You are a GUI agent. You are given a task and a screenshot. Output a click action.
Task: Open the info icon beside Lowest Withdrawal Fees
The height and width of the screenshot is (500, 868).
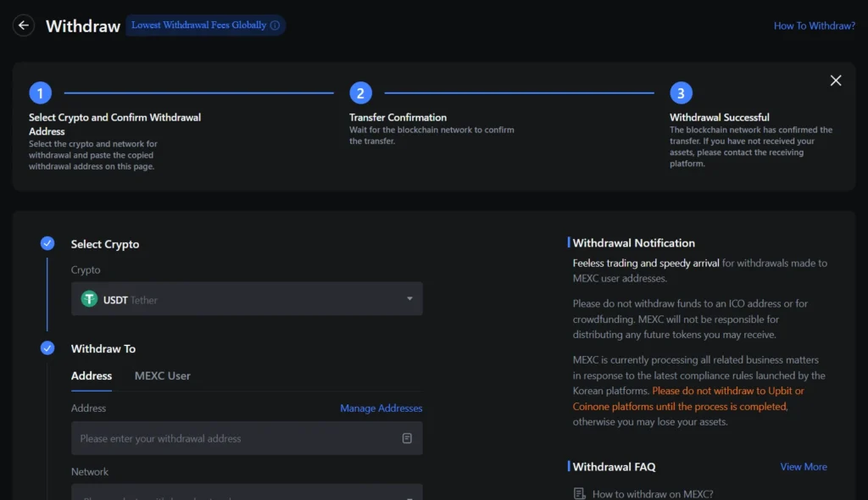(275, 25)
